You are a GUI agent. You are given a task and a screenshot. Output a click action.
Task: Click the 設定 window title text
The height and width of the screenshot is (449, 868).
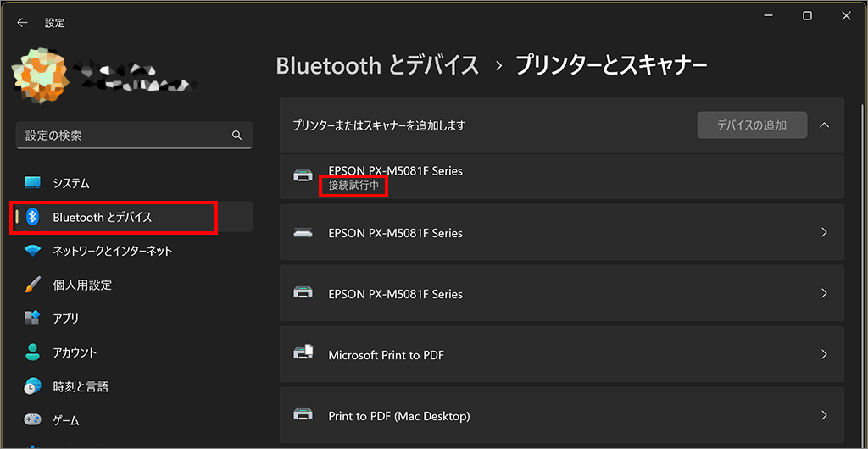point(55,23)
